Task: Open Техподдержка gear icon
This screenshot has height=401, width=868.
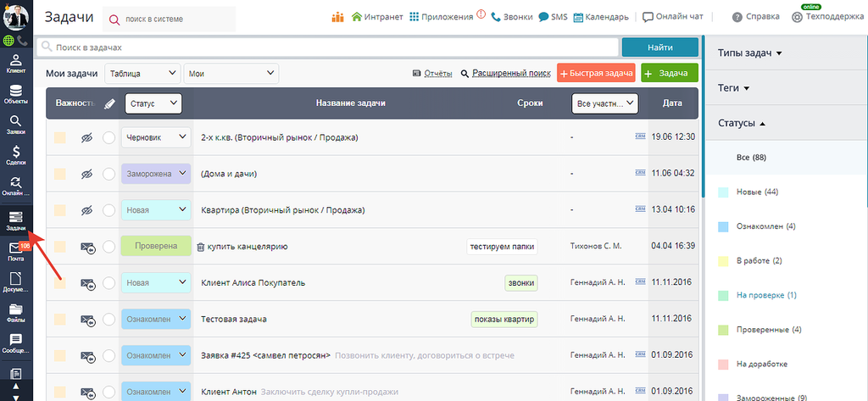Action: click(x=797, y=17)
